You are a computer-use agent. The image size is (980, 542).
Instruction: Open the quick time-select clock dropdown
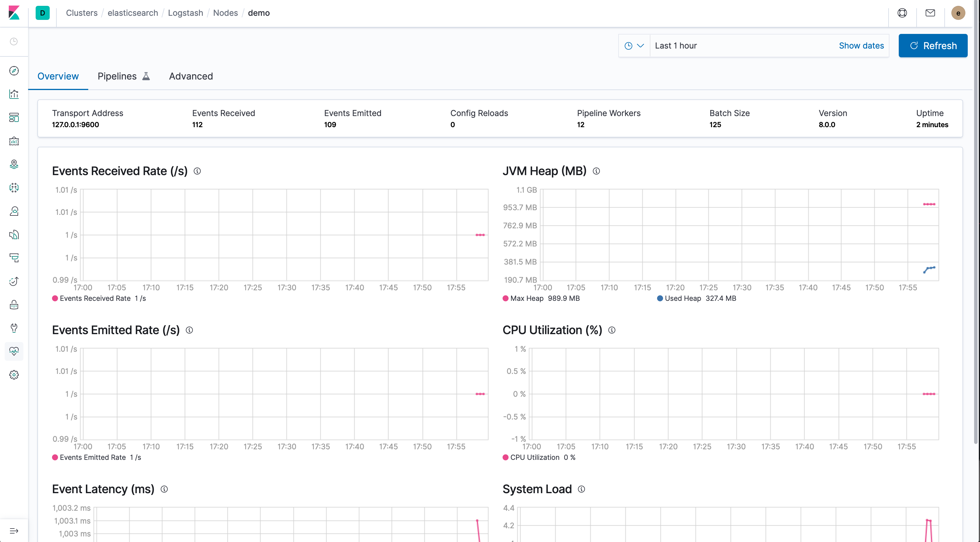(634, 45)
